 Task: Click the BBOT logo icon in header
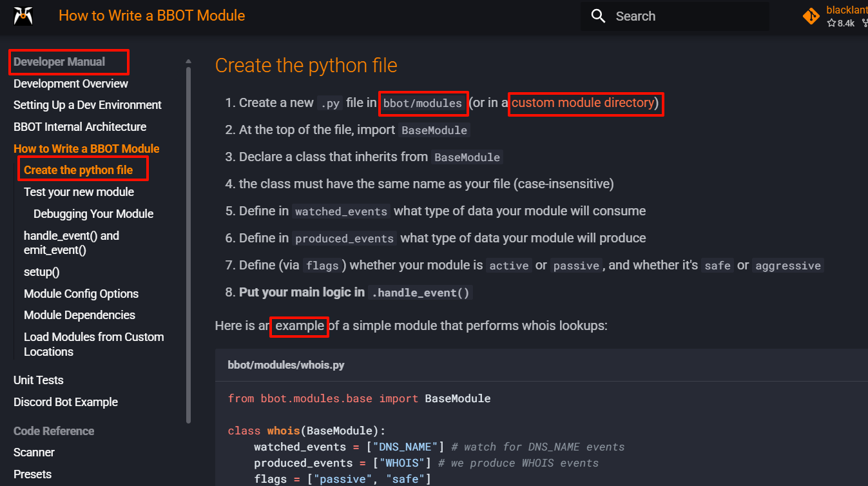click(x=24, y=15)
